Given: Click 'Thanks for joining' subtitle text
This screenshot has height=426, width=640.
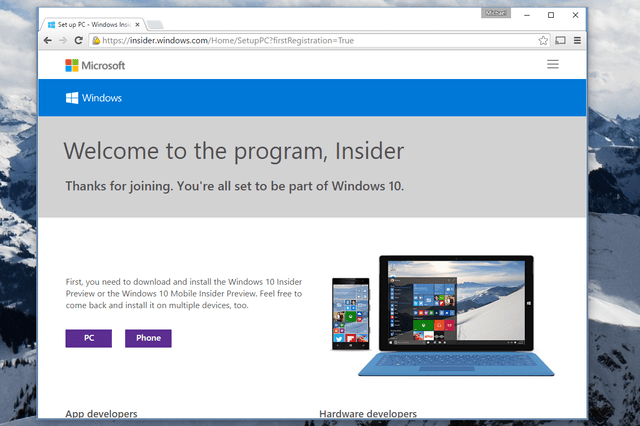Looking at the screenshot, I should click(235, 186).
